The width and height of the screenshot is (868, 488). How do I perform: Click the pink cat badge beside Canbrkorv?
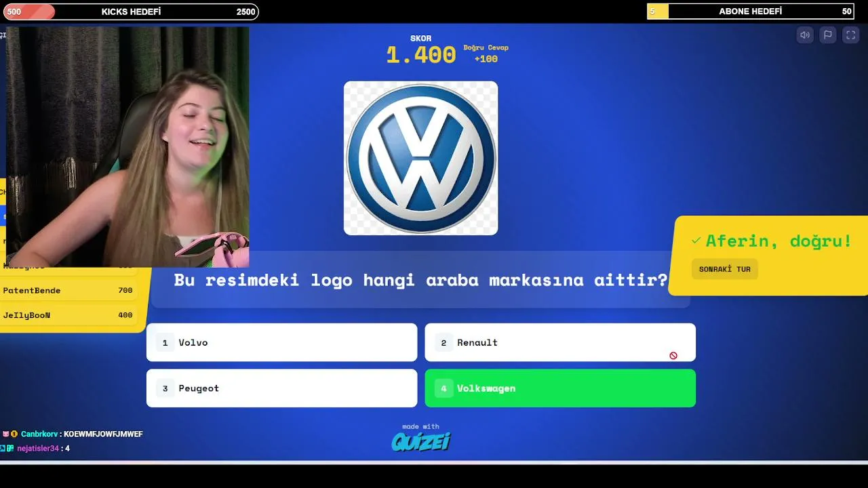pos(5,434)
